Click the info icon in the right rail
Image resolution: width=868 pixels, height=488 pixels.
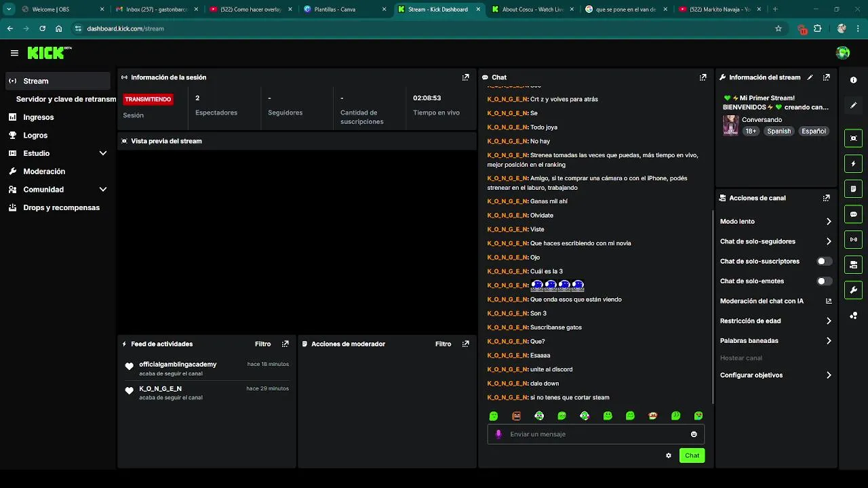pyautogui.click(x=853, y=80)
